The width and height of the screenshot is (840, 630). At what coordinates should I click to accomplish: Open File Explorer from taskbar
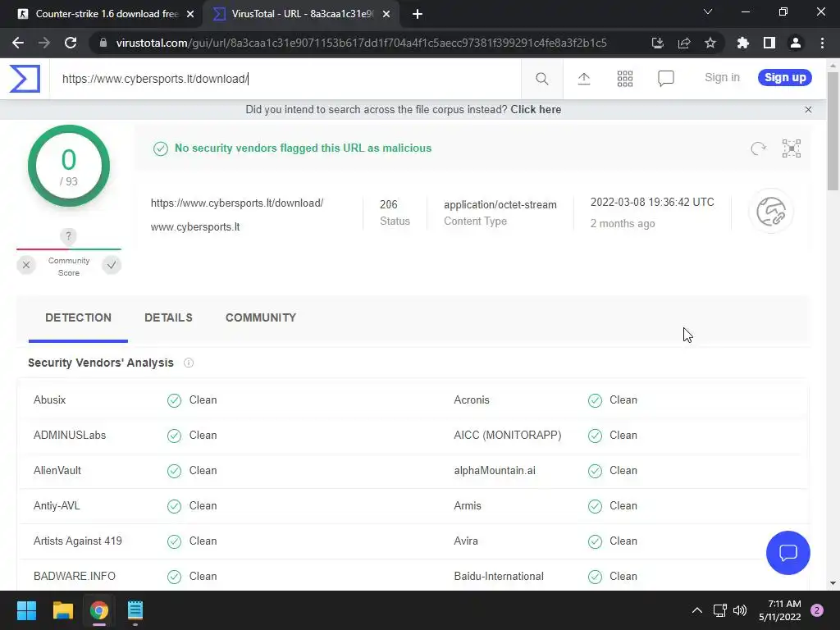(x=62, y=610)
